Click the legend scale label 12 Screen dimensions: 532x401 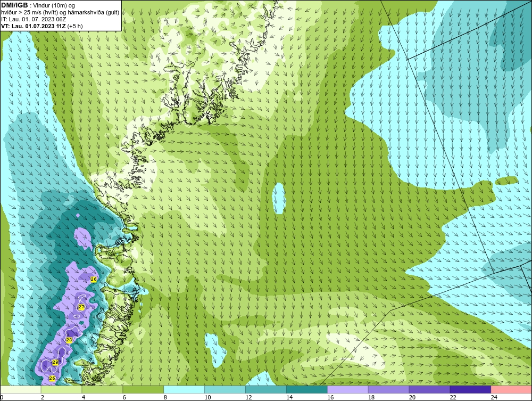(248, 397)
